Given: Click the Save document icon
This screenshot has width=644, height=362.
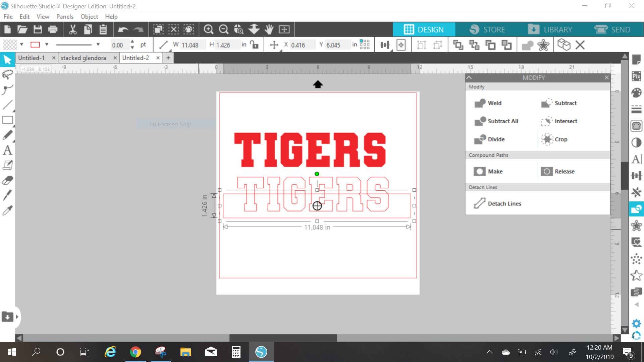Looking at the screenshot, I should [x=38, y=29].
